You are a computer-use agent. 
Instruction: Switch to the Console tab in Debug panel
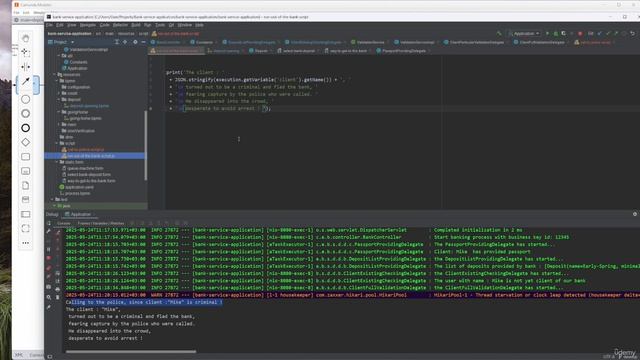64,223
